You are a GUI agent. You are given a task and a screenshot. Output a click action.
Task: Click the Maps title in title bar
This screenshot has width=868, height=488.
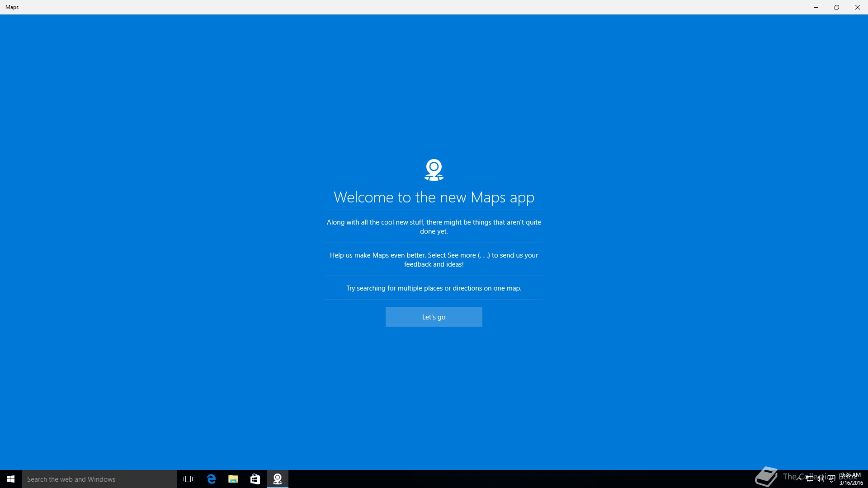pyautogui.click(x=12, y=7)
